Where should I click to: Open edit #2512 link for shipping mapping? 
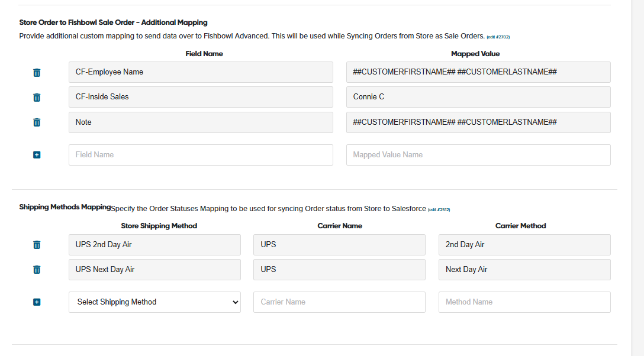pyautogui.click(x=439, y=209)
